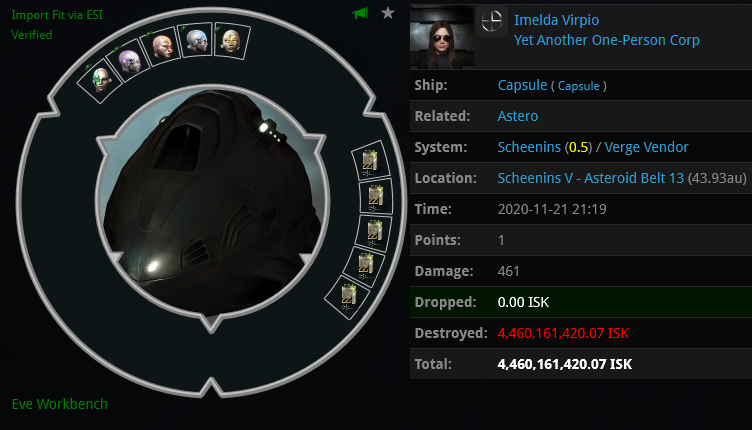Image resolution: width=752 pixels, height=430 pixels.
Task: Open Yet Another One-Person Corp link
Action: [607, 40]
